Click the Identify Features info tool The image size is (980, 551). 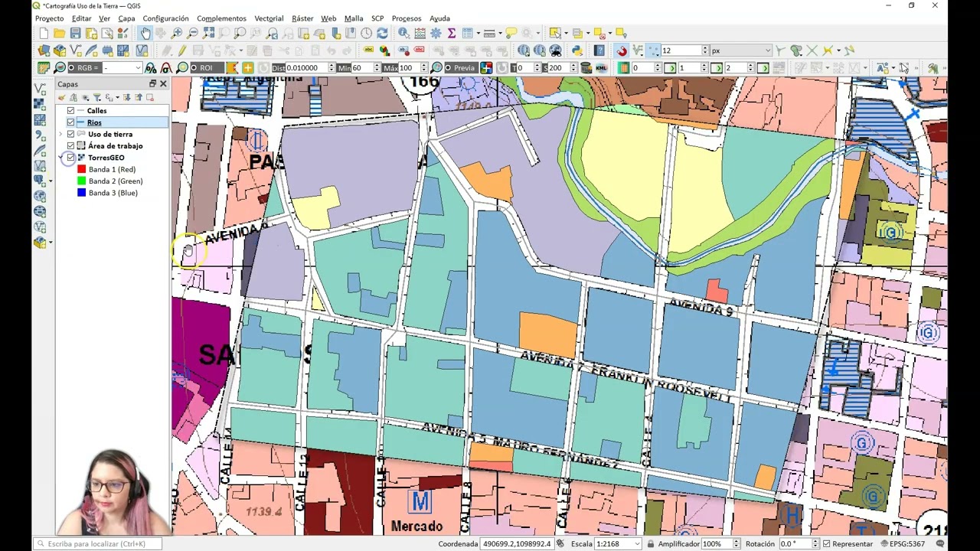(x=403, y=33)
